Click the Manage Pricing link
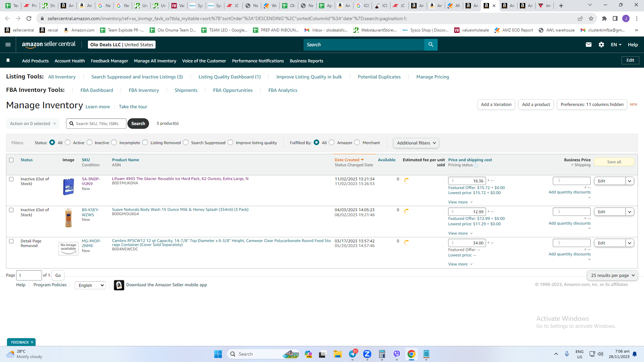Screen dimensions: 644x362 point(433,77)
